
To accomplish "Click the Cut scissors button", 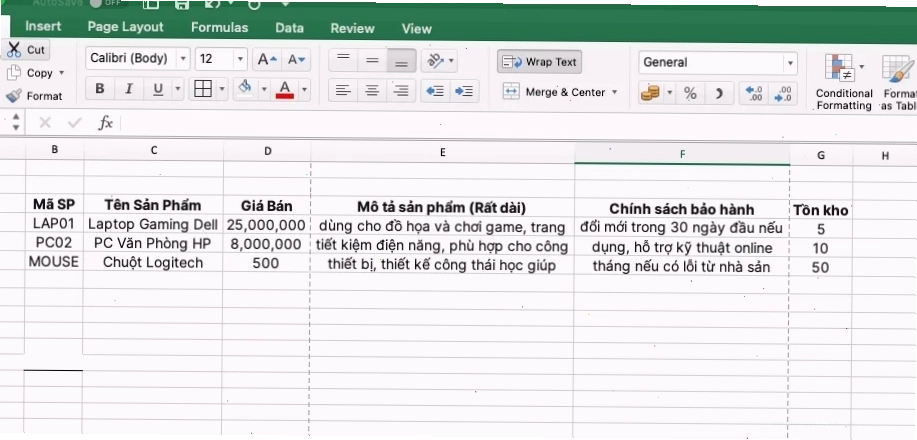I will [x=26, y=50].
